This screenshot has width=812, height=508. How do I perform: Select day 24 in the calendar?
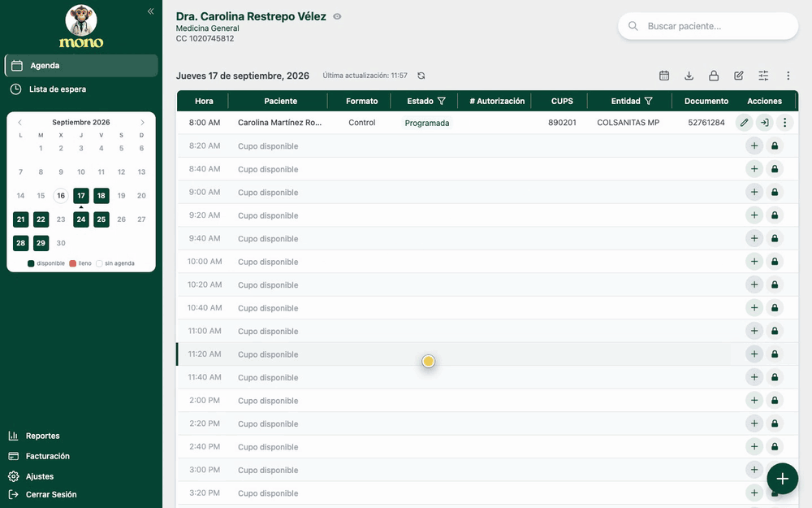tap(81, 219)
